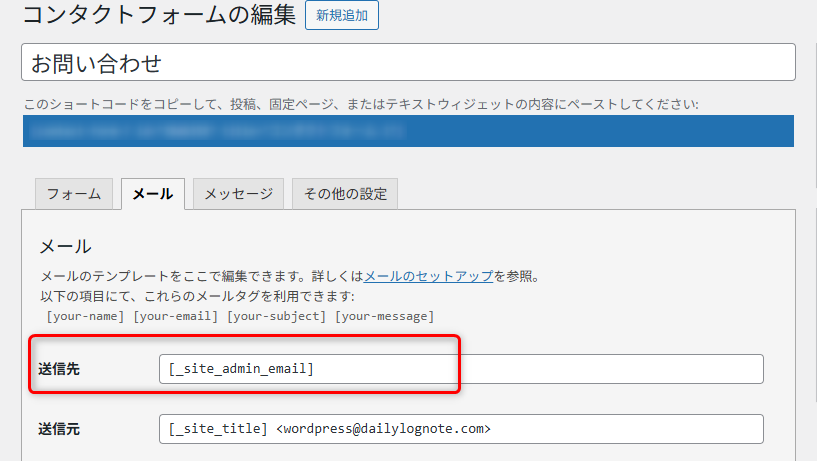Open the メールのセットアップ link
The width and height of the screenshot is (817, 461).
click(429, 276)
